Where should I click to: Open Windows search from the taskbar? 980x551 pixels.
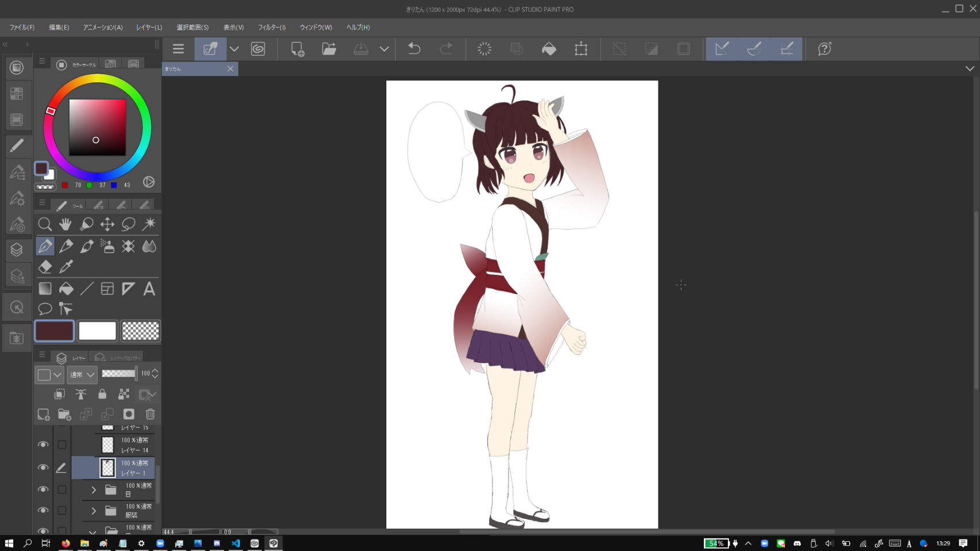click(28, 544)
